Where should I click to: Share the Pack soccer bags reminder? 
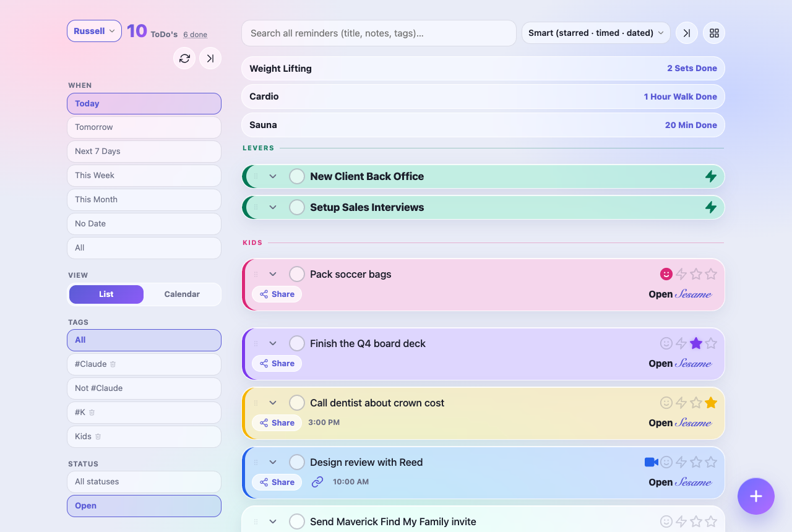[x=277, y=294]
